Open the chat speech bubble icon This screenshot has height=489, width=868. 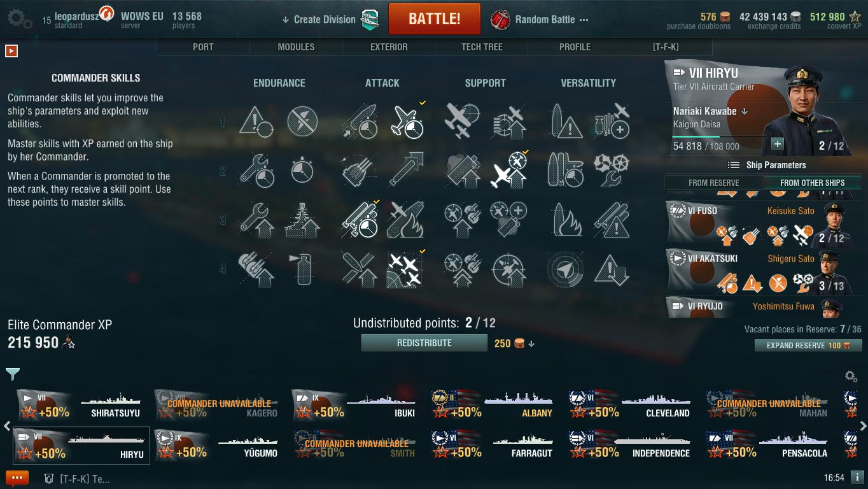(17, 478)
